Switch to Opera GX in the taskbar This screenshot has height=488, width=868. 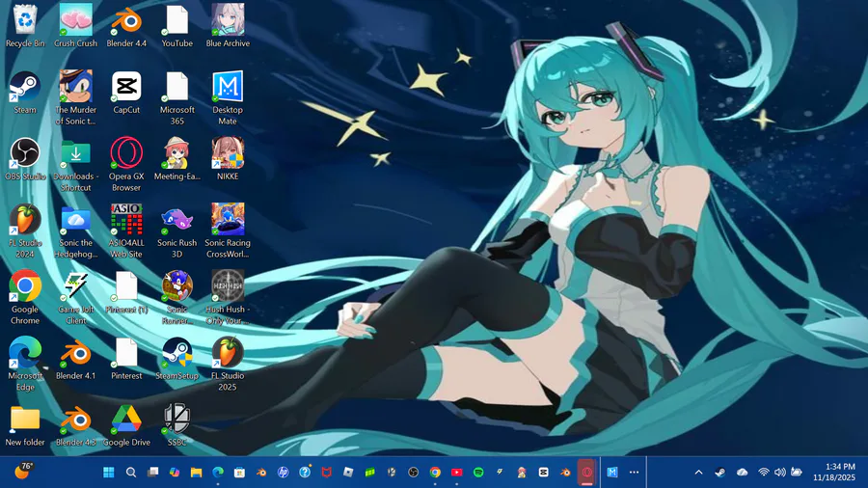tap(587, 472)
